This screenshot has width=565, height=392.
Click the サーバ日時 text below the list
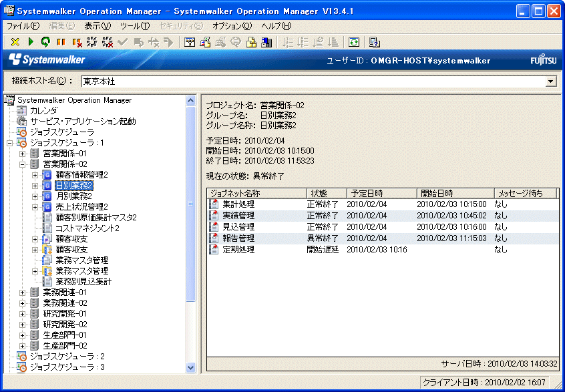pos(499,363)
